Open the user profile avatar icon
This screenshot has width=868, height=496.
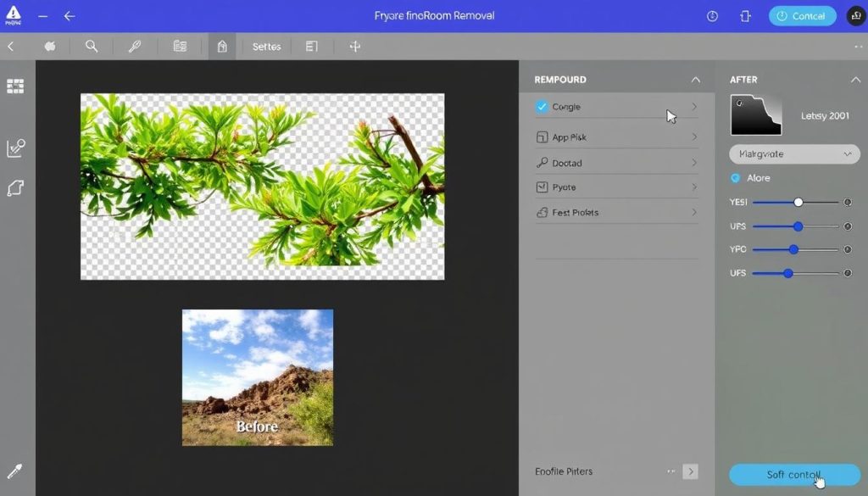[x=855, y=16]
